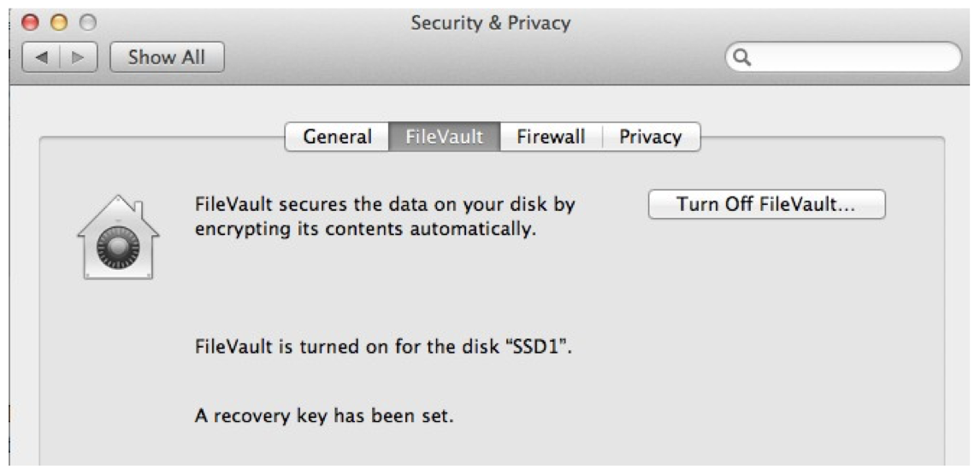Focus the preferences search field

843,57
